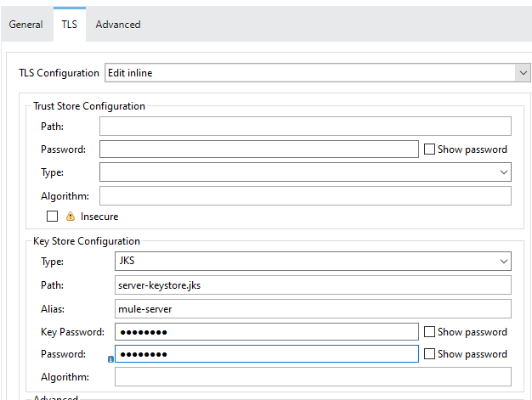Viewport: 532px width, 400px height.
Task: Toggle Show password for Trust Store password
Action: coord(429,149)
